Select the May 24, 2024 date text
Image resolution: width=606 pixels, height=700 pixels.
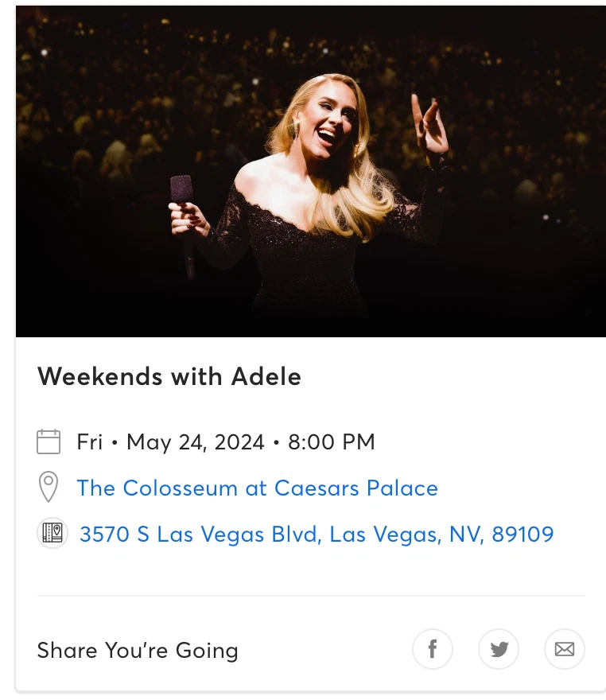[196, 442]
